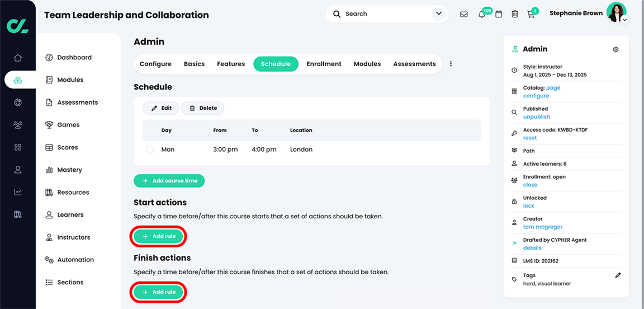Switch to the Modules tab

pyautogui.click(x=367, y=64)
